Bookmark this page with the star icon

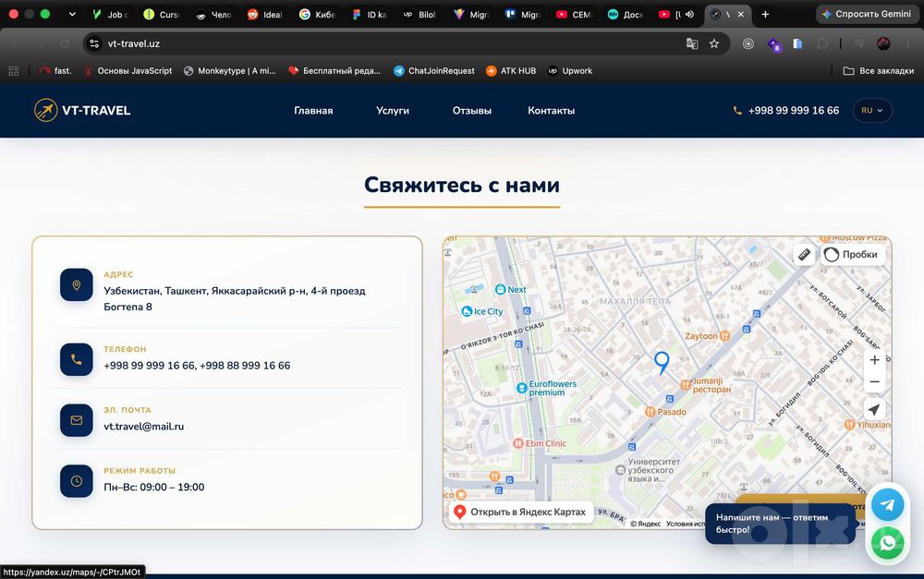pos(714,43)
